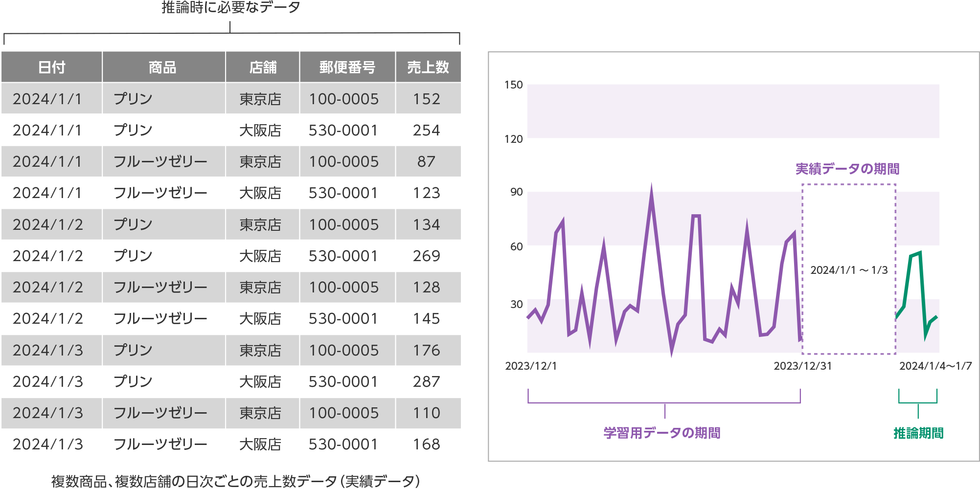Select the sales value 254

coord(427,130)
